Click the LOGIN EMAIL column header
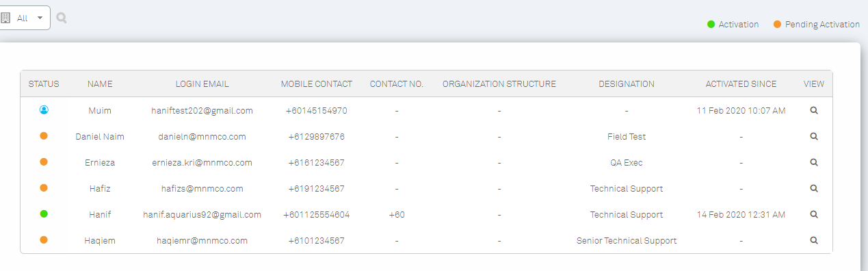The width and height of the screenshot is (868, 271). pyautogui.click(x=202, y=84)
